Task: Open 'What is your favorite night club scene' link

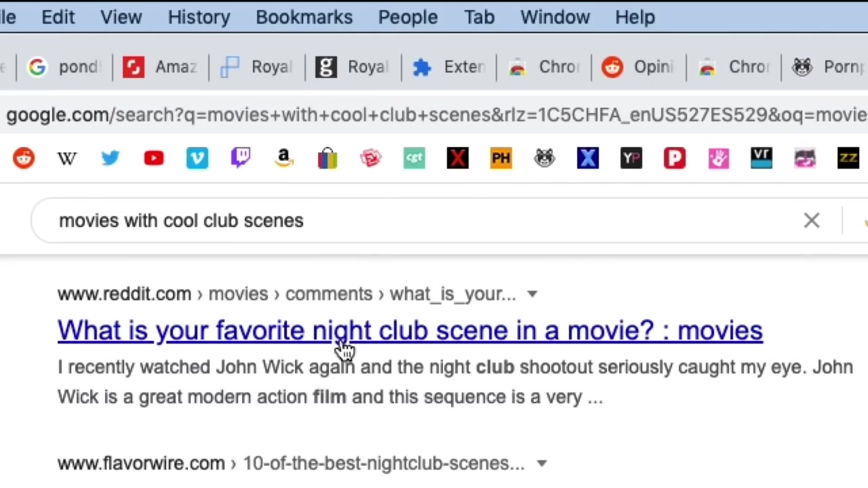Action: pyautogui.click(x=410, y=331)
